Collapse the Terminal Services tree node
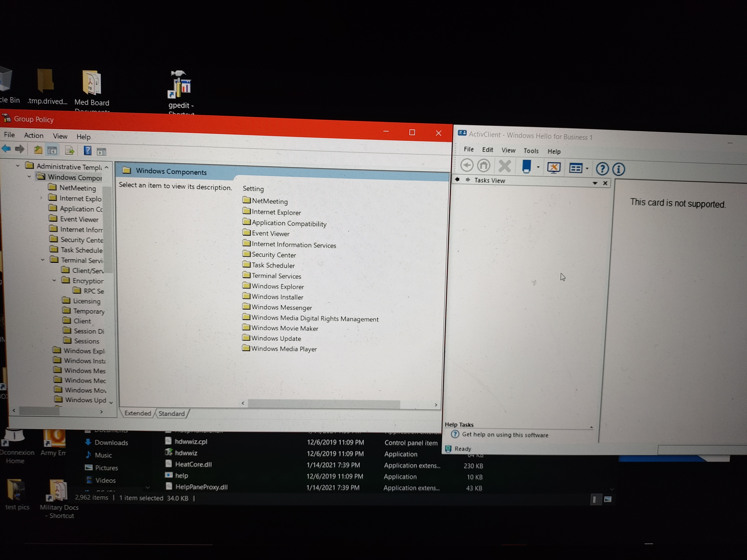 pyautogui.click(x=43, y=260)
